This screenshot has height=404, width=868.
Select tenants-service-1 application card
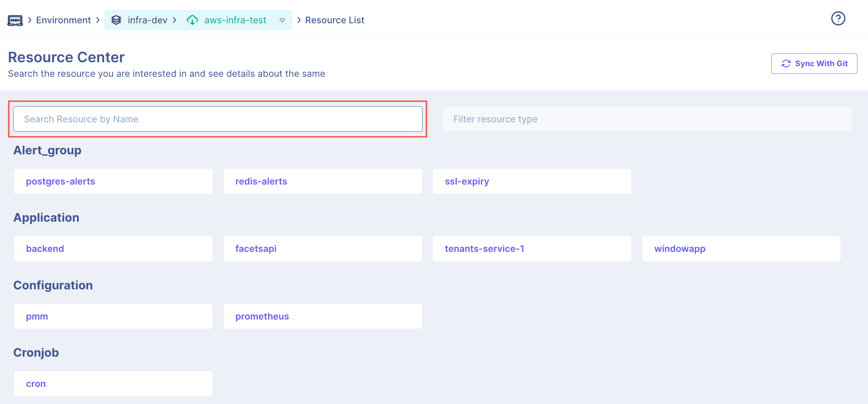coord(532,249)
